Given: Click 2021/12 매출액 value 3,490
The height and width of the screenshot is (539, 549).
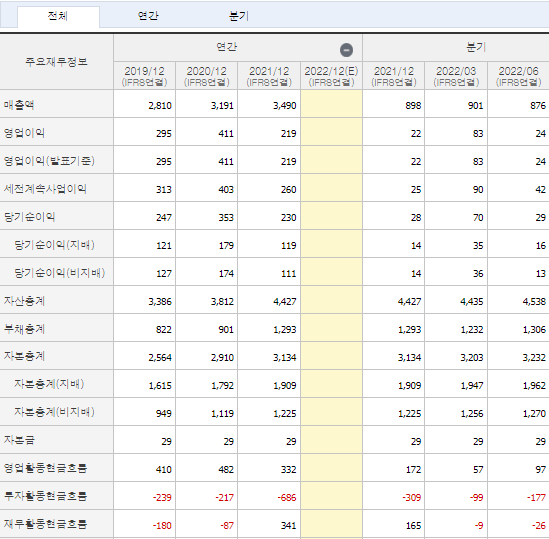Looking at the screenshot, I should 285,105.
